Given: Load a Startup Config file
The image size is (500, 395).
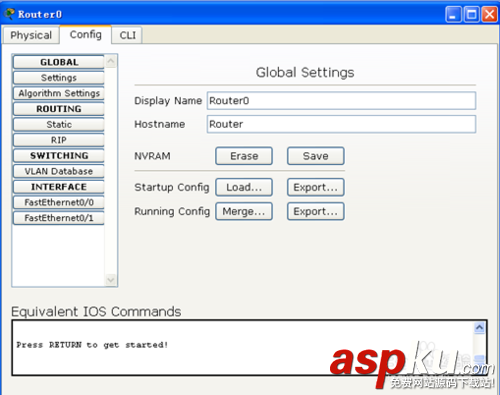Looking at the screenshot, I should 244,187.
